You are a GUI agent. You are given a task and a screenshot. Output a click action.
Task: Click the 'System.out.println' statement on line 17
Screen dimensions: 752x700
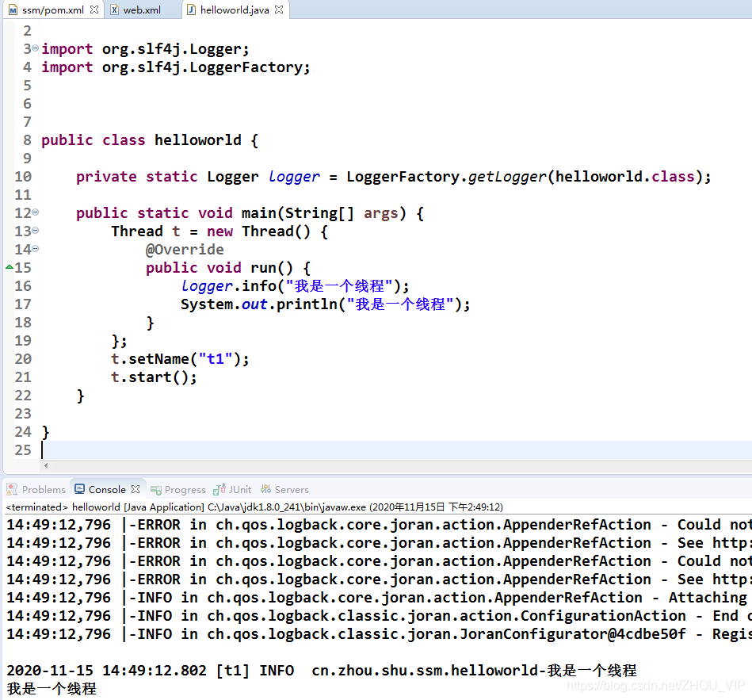[325, 304]
